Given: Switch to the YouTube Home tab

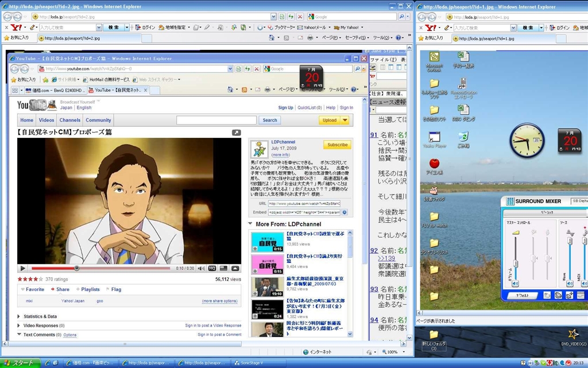Looking at the screenshot, I should coord(26,121).
